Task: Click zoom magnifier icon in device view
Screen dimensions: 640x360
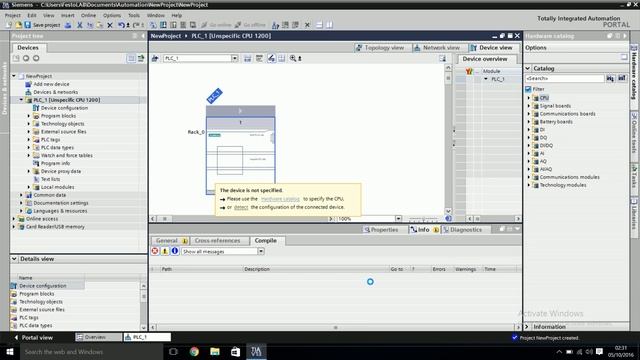Action: pyautogui.click(x=293, y=58)
